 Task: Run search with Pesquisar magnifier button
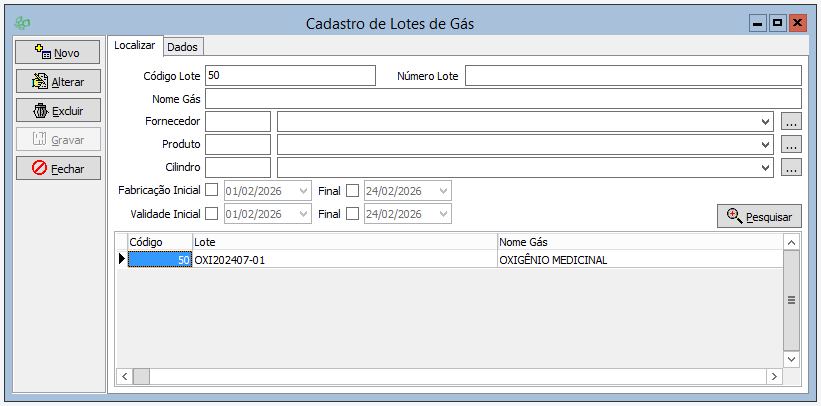tap(759, 216)
